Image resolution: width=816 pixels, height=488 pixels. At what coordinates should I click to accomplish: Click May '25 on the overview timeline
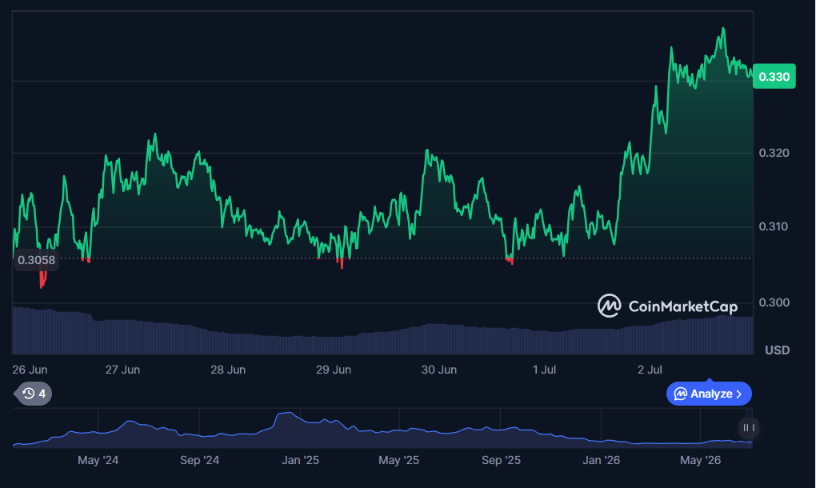tap(399, 460)
